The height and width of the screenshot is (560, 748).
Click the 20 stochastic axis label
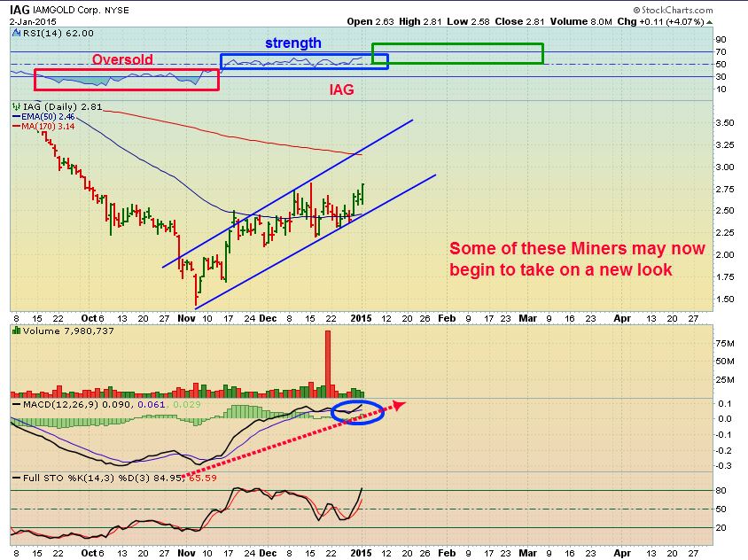coord(721,527)
